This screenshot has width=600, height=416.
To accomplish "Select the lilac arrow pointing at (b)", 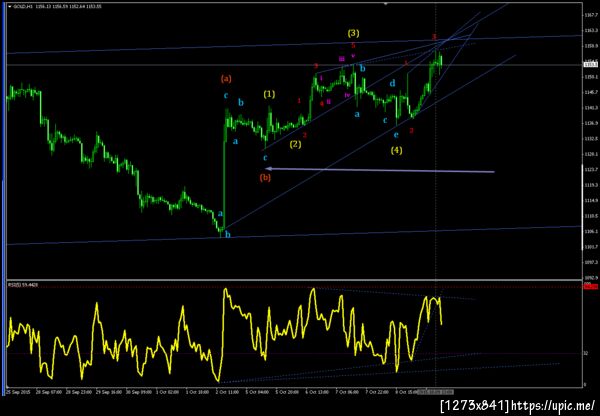I will 380,170.
